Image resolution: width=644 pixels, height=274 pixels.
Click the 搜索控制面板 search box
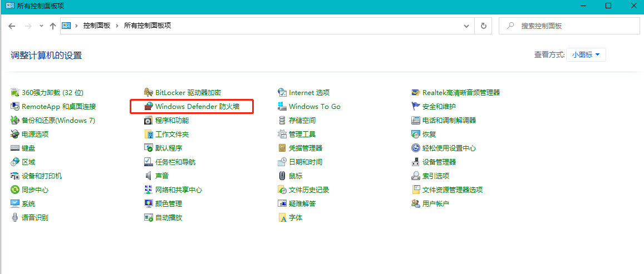point(573,26)
